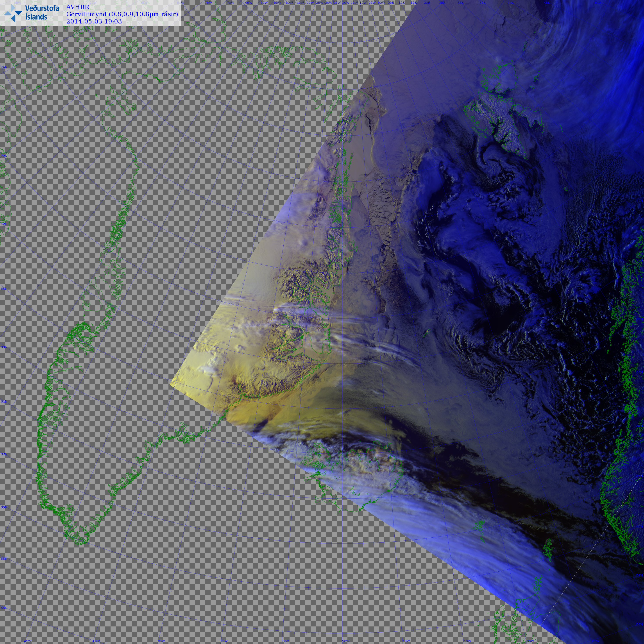Viewport: 644px width, 644px height.
Task: Click the 68N latitude label
Action: [x=4, y=289]
